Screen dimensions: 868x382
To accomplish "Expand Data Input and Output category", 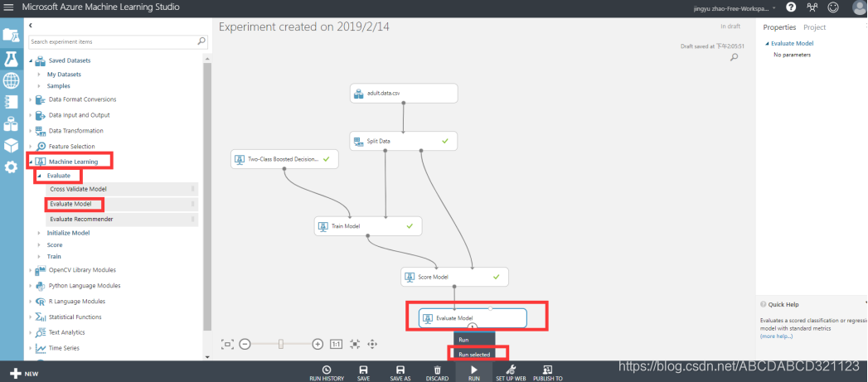I will [31, 115].
